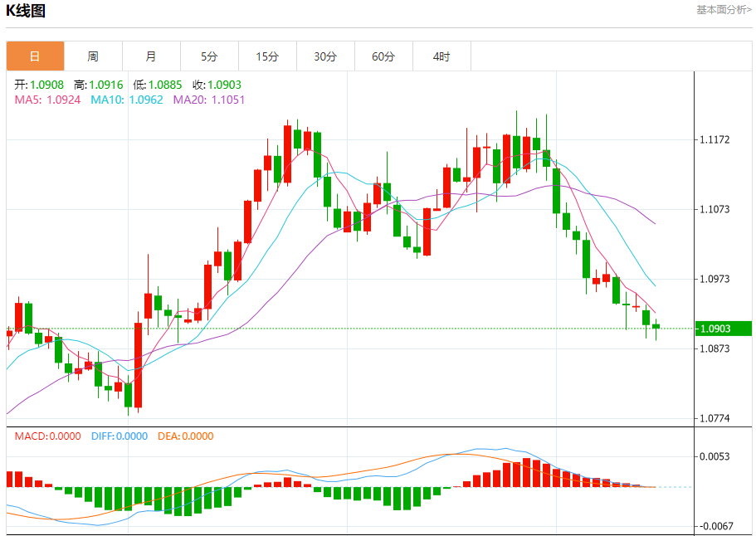The image size is (756, 536).
Task: Click the DEA:0.0000 label
Action: 186,436
